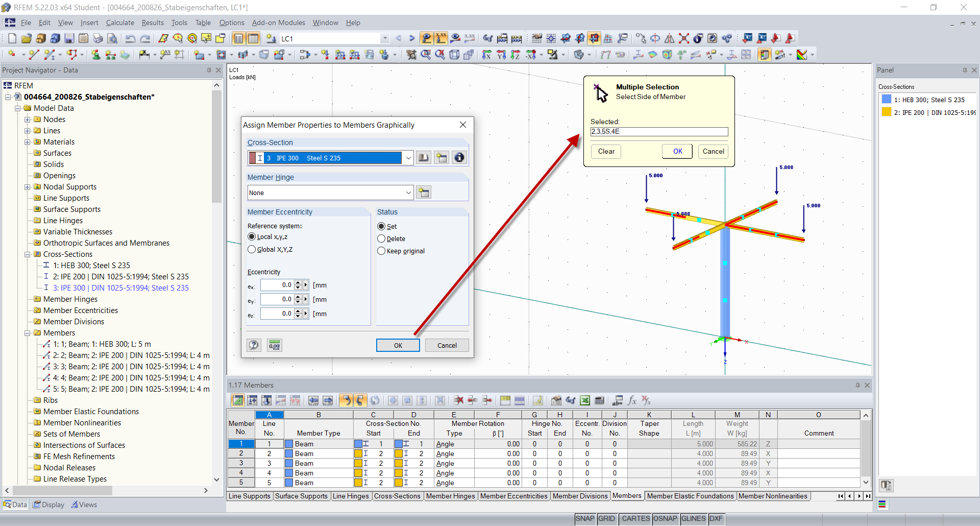Toggle SNAP in the status bar
The image size is (980, 526).
coord(585,519)
